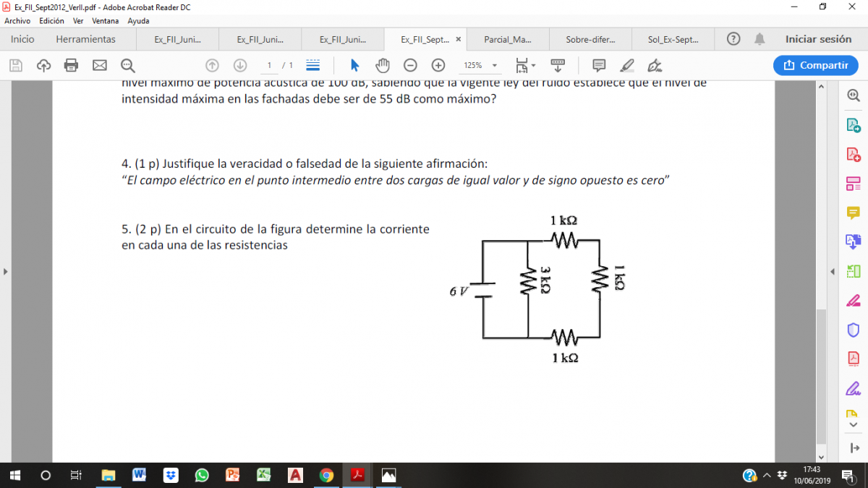Open the Edición menu
This screenshot has width=868, height=488.
[51, 21]
